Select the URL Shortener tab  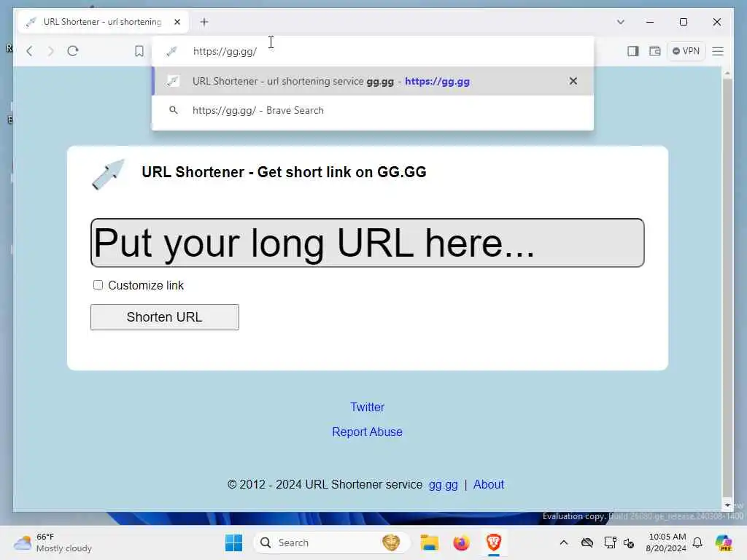(102, 22)
